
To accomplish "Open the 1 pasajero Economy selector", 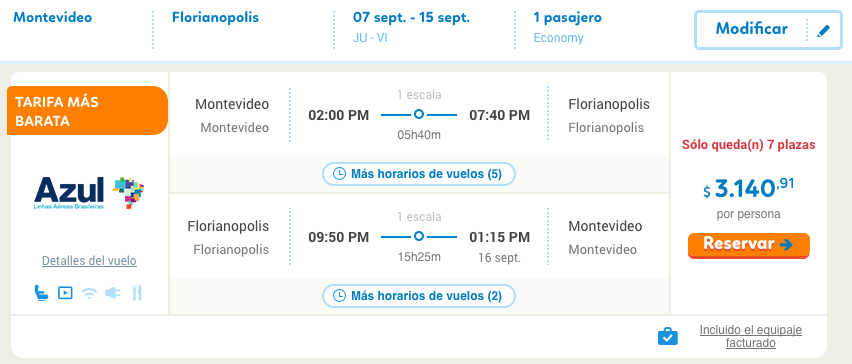I will [567, 27].
